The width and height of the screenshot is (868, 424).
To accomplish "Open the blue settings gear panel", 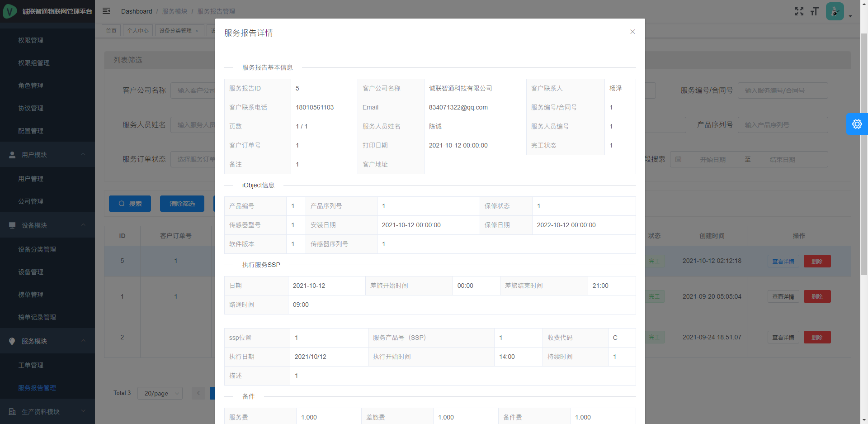I will (x=857, y=124).
